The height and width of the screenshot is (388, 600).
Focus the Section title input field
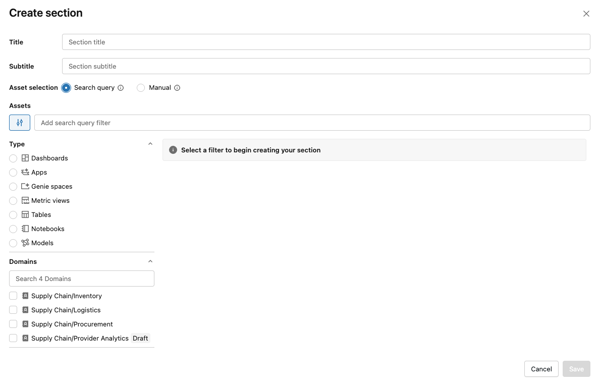326,42
